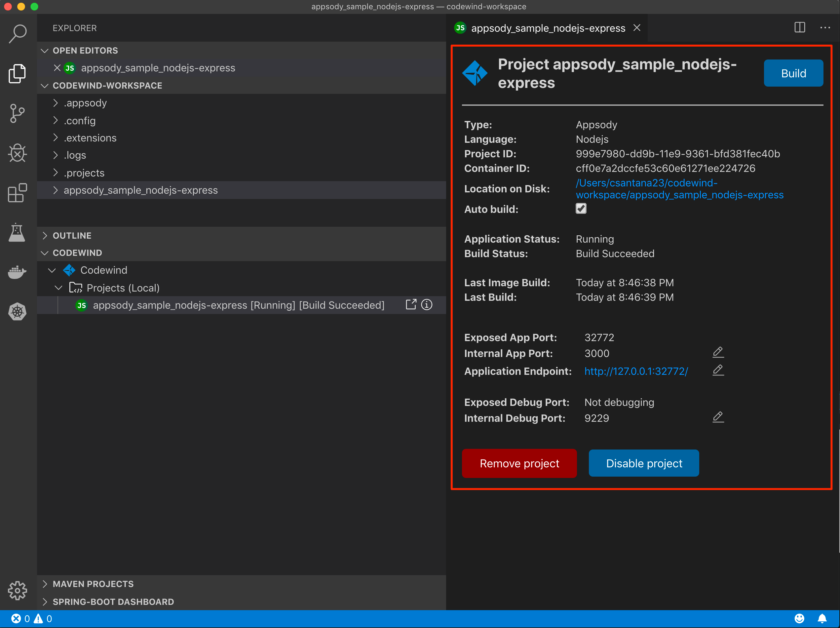Collapse Projects (Local) node
This screenshot has width=840, height=628.
(242, 288)
